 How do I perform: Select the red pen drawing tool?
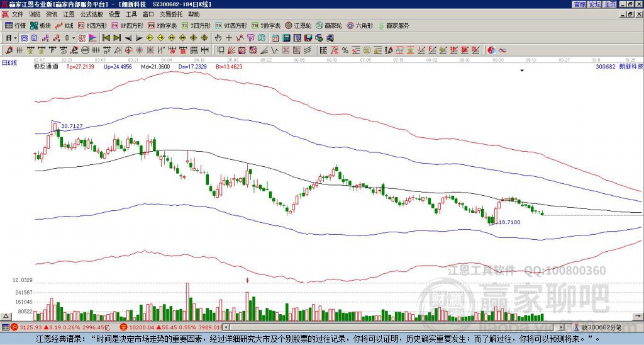coord(9,50)
